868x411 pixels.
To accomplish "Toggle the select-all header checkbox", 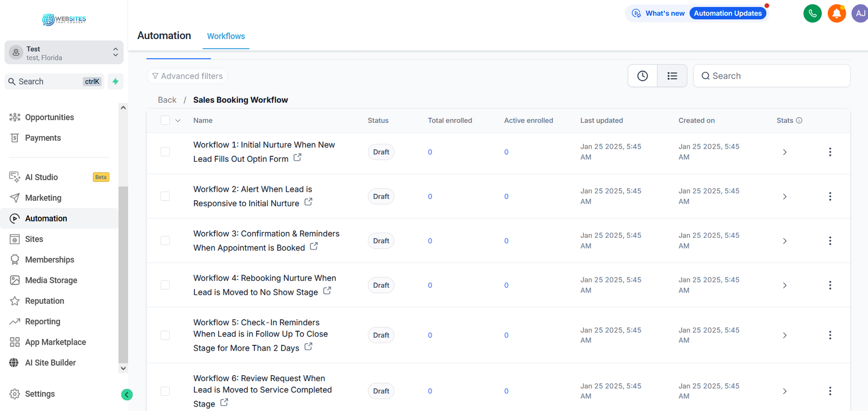I will point(165,121).
